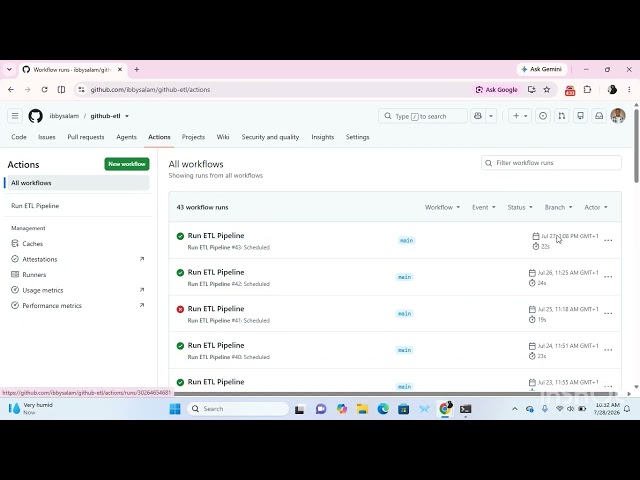The image size is (640, 480).
Task: Open the issues inbox icon in the header
Action: (543, 116)
